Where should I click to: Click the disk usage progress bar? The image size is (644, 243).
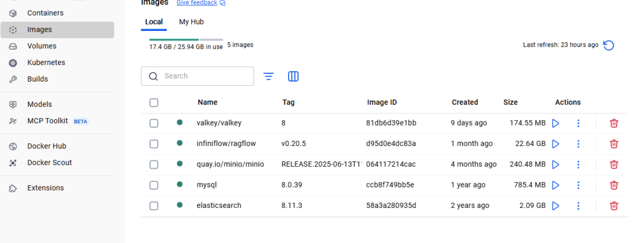tap(186, 40)
